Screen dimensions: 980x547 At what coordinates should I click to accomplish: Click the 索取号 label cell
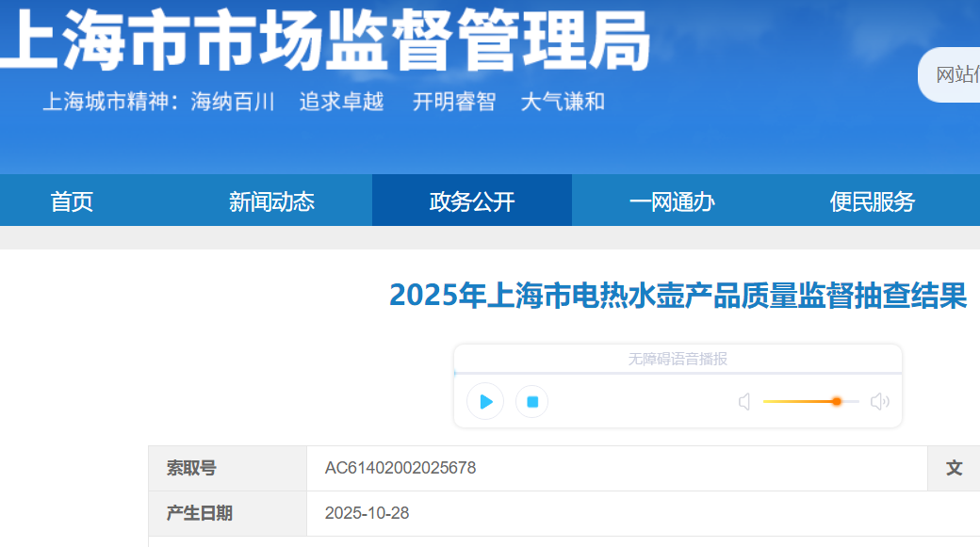tap(191, 468)
